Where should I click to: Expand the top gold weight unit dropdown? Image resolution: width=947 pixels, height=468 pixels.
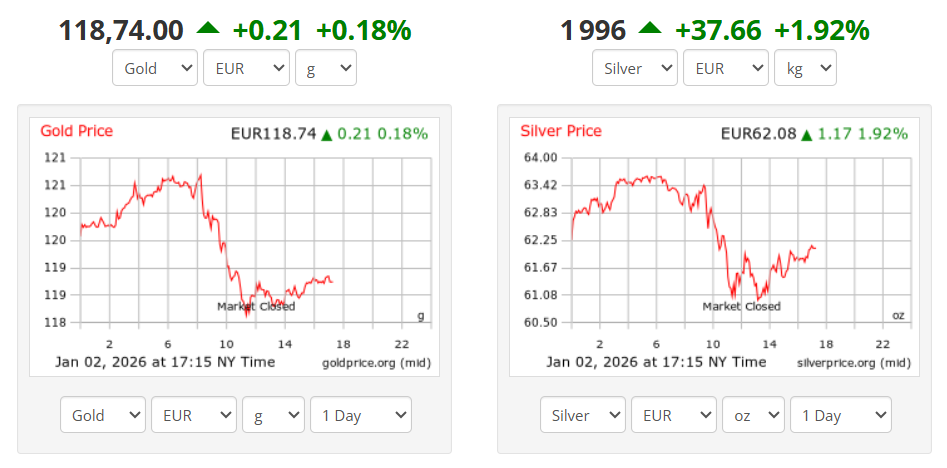[x=326, y=69]
